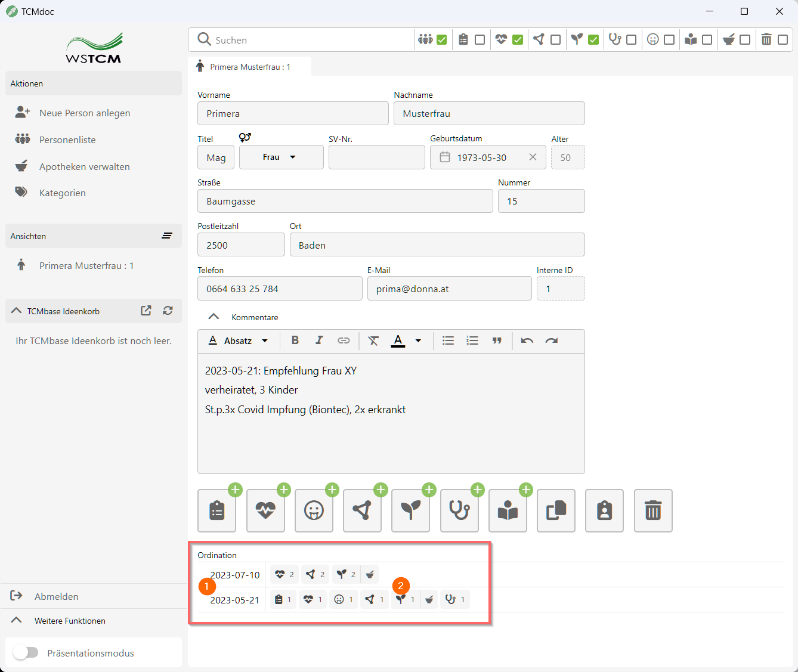Open Personenliste in the sidebar

[x=67, y=140]
